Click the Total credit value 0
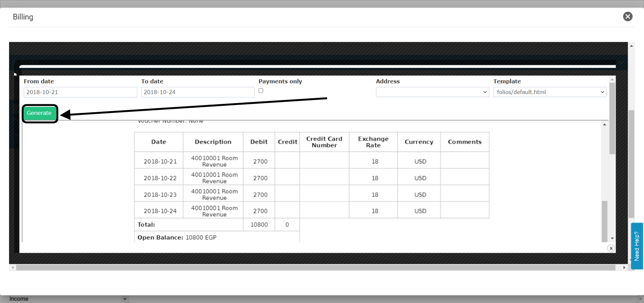The width and height of the screenshot is (644, 303). (287, 224)
